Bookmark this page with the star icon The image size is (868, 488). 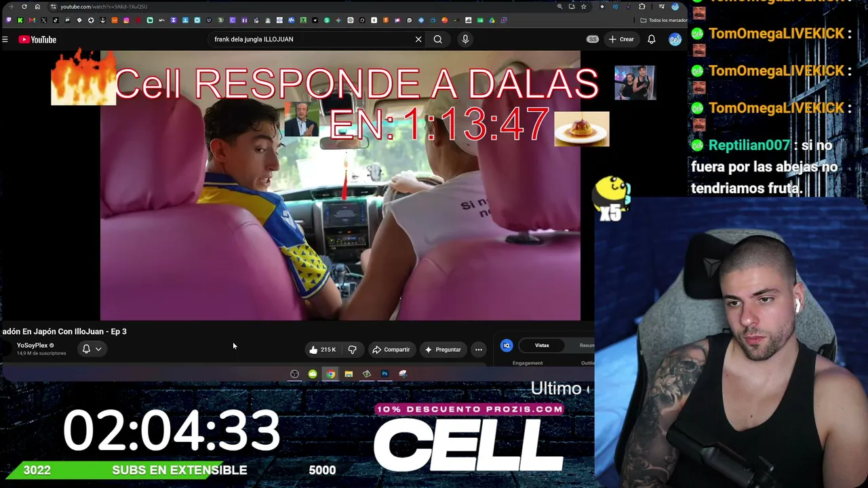coord(583,7)
